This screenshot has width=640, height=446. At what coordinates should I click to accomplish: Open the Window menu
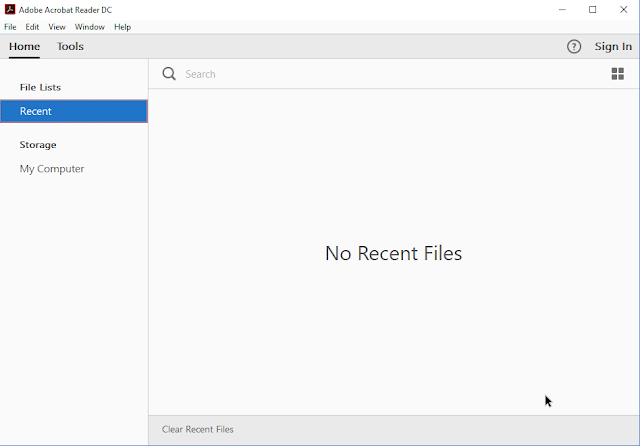click(x=89, y=27)
